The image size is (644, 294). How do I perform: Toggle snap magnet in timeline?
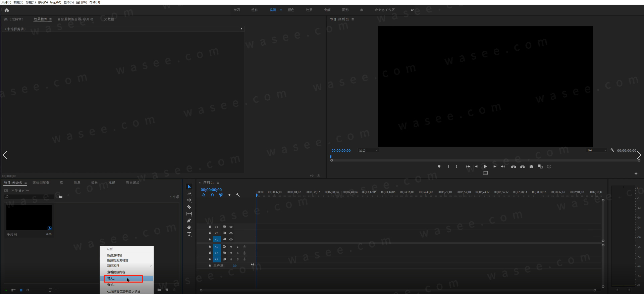click(x=212, y=195)
